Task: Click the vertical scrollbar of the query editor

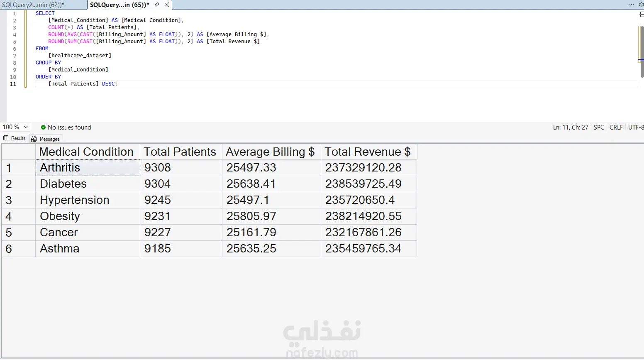Action: coord(642,52)
